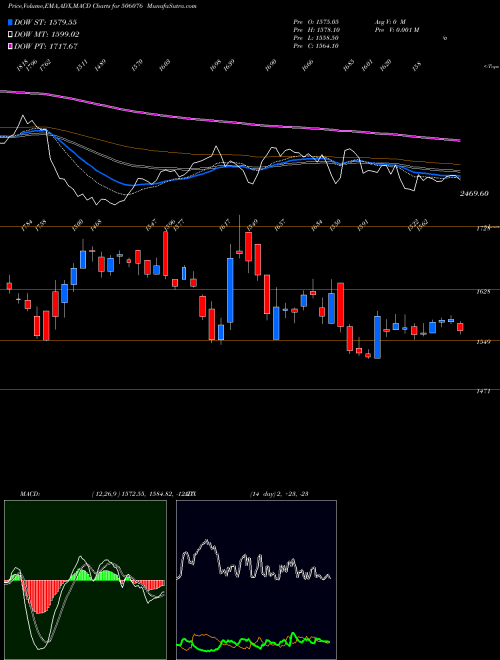The width and height of the screenshot is (500, 660).
Task: Click the white DOW MT legend swatch
Action: [x=11, y=35]
